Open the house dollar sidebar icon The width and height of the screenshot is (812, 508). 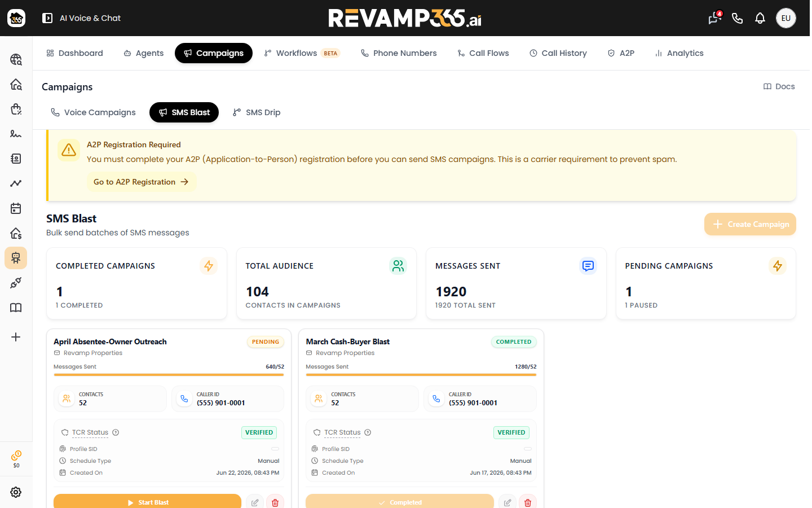(16, 233)
